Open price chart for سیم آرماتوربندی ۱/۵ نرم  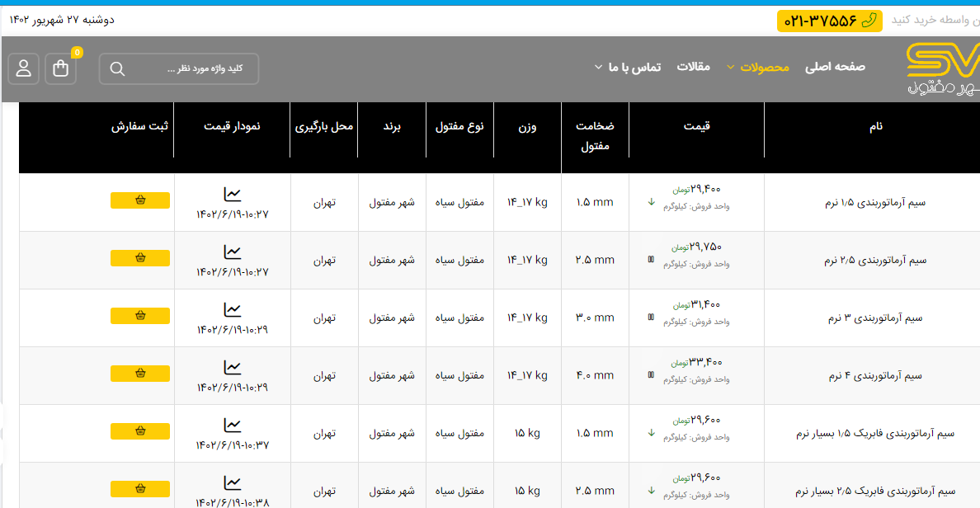(x=233, y=195)
